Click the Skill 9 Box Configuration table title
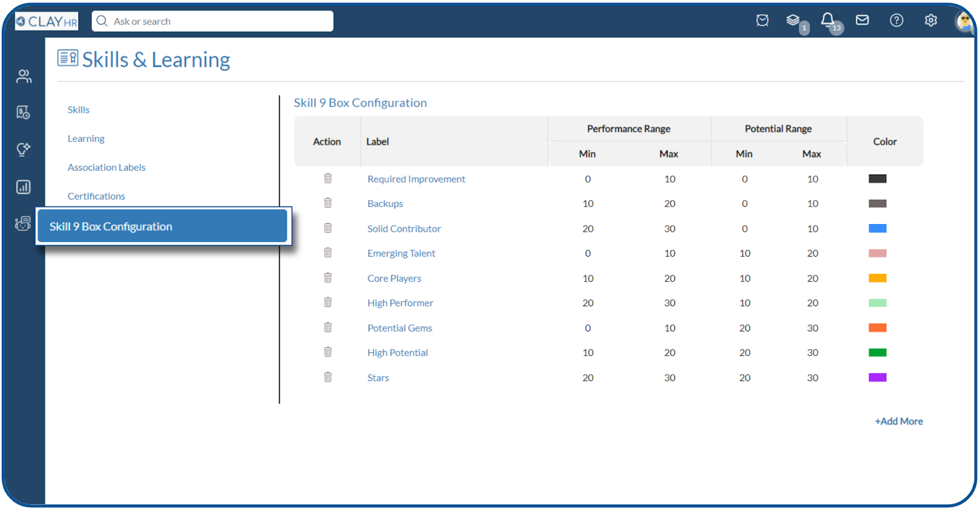 pos(360,103)
